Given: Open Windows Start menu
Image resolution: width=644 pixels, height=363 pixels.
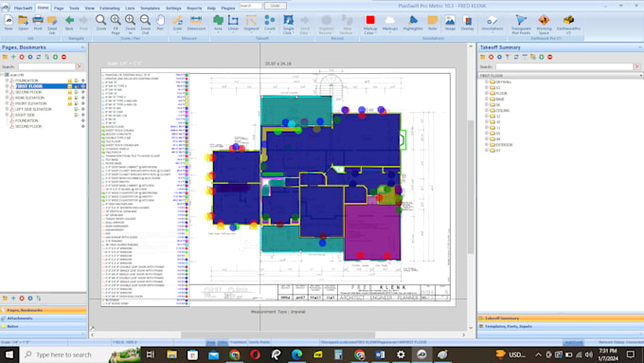Looking at the screenshot, I should point(9,354).
